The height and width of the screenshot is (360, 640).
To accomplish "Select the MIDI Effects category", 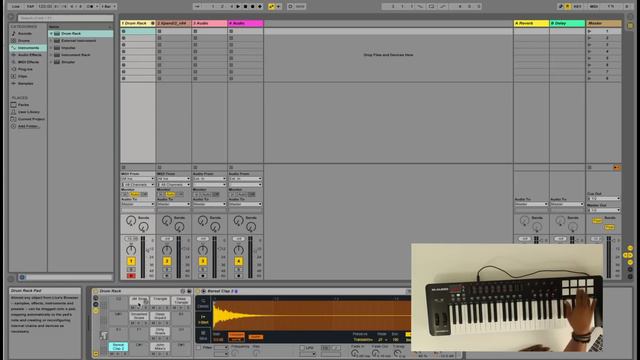I will pos(28,62).
